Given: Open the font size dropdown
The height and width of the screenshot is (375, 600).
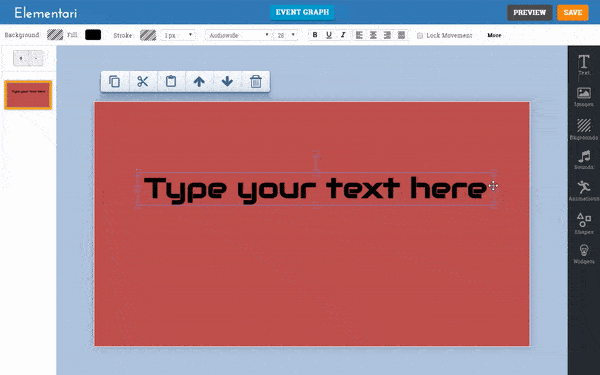Looking at the screenshot, I should 285,35.
